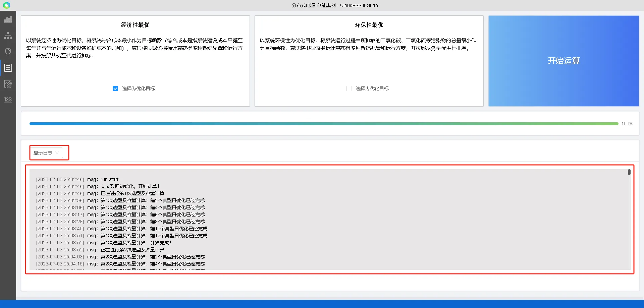Uncheck 选择为优化目标 under 经济性最优
Image resolution: width=644 pixels, height=308 pixels.
(115, 88)
